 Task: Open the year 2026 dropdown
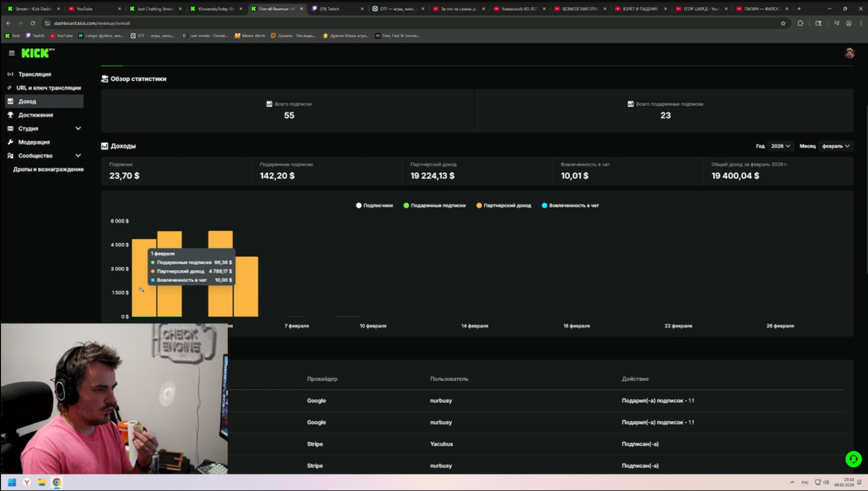(780, 146)
